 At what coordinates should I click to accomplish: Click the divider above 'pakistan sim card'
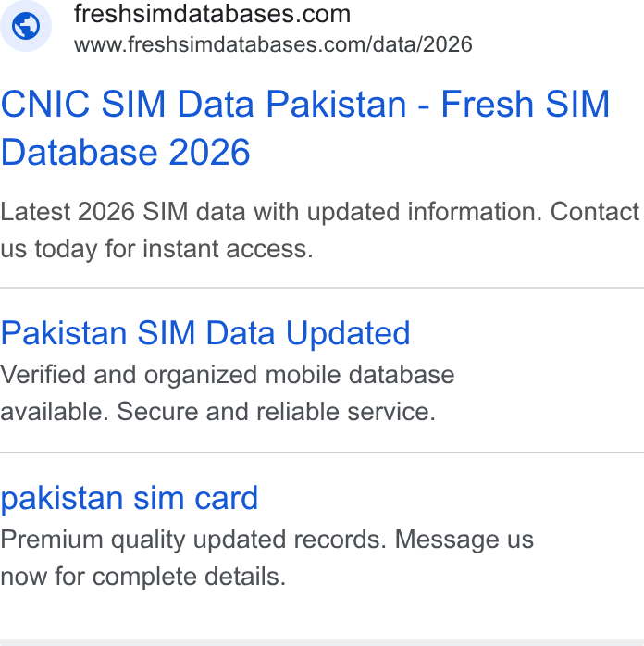point(322,453)
